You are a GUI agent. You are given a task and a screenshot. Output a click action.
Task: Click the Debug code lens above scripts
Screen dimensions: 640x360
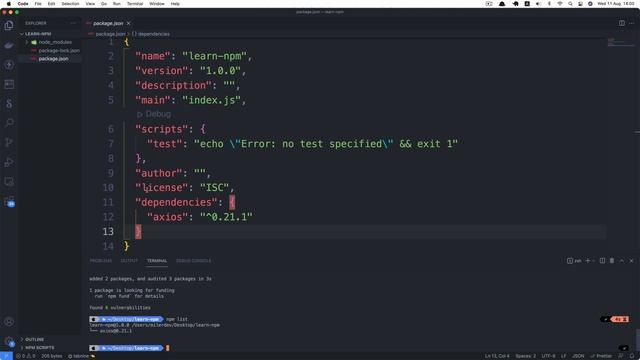pos(154,114)
